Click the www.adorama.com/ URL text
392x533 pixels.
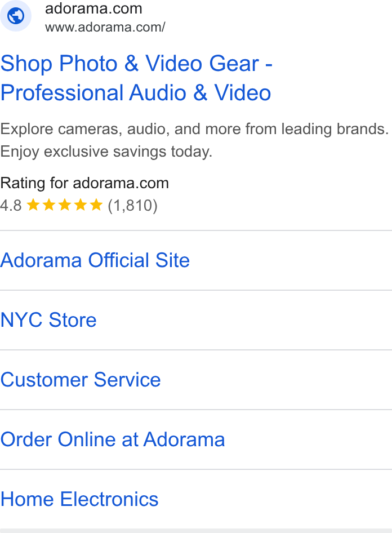pyautogui.click(x=105, y=27)
